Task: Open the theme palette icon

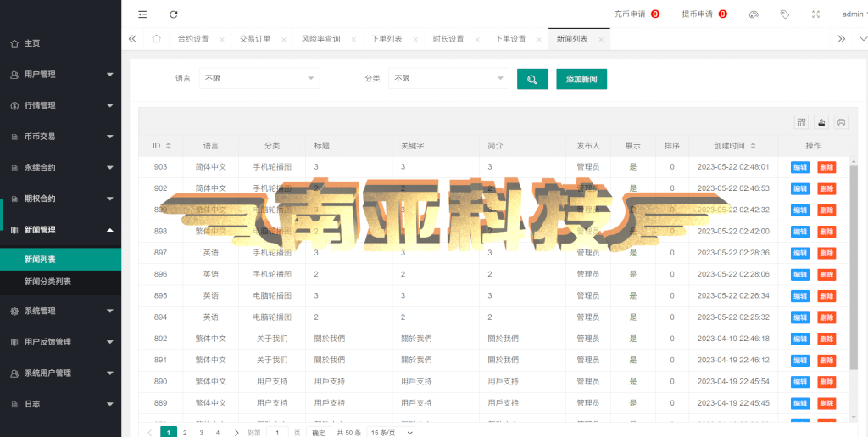Action: (x=754, y=14)
